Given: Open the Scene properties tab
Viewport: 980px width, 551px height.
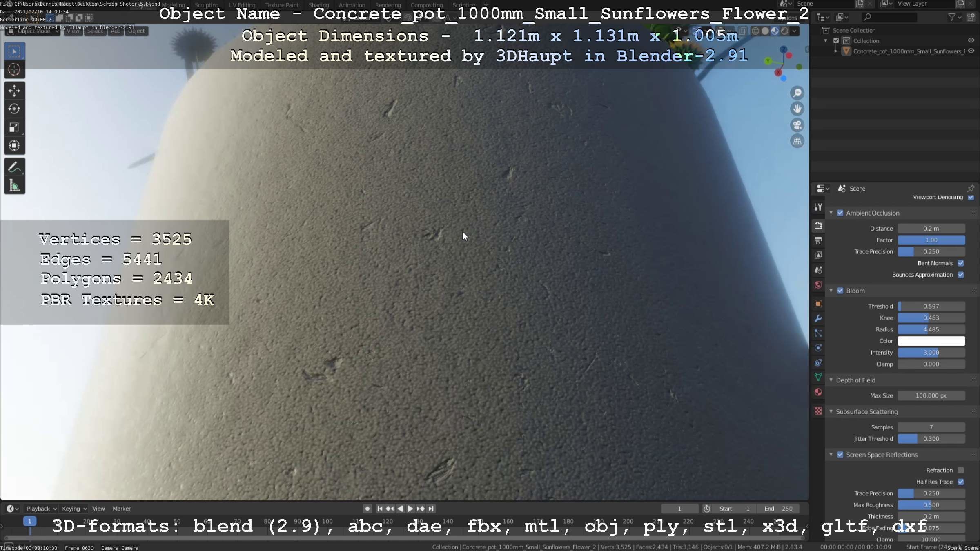Looking at the screenshot, I should 818,270.
